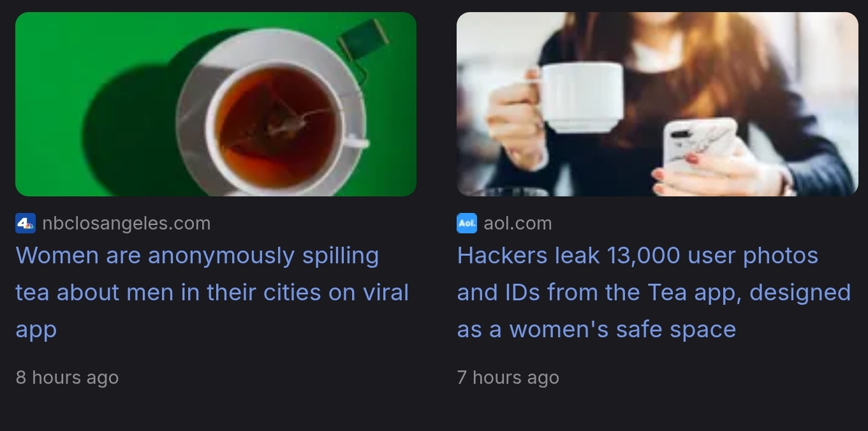Open the 'Women are anonymously spilling' headline

coord(212,293)
